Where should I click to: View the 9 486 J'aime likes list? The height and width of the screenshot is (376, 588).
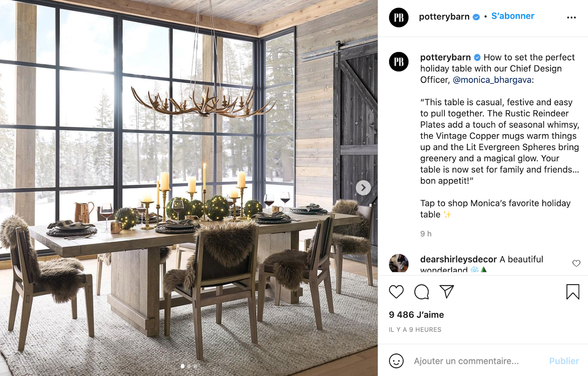click(416, 315)
